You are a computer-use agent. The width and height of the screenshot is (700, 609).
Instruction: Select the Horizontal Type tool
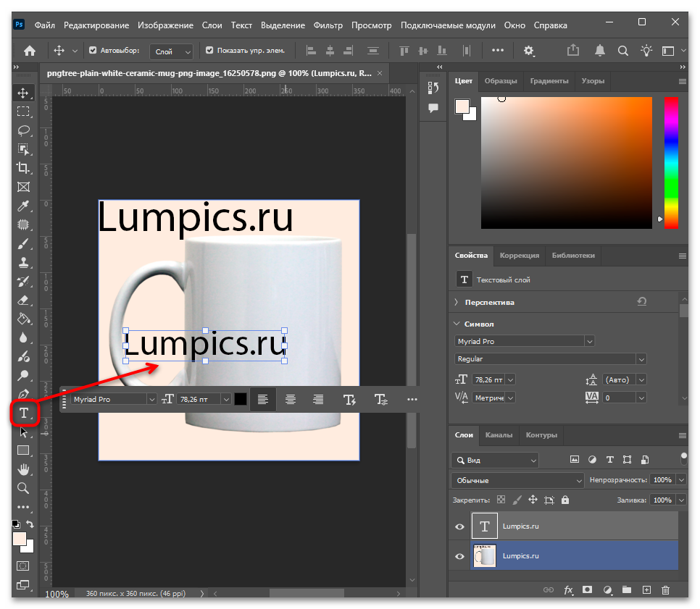[24, 413]
